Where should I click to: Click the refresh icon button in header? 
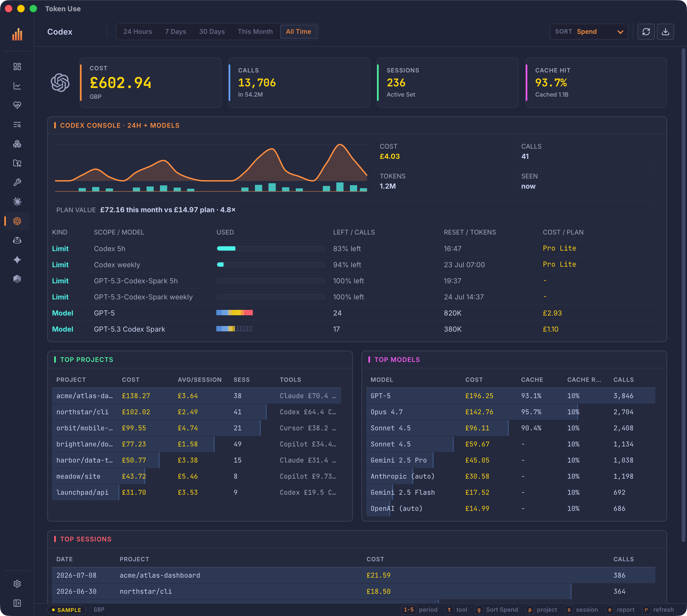point(646,31)
